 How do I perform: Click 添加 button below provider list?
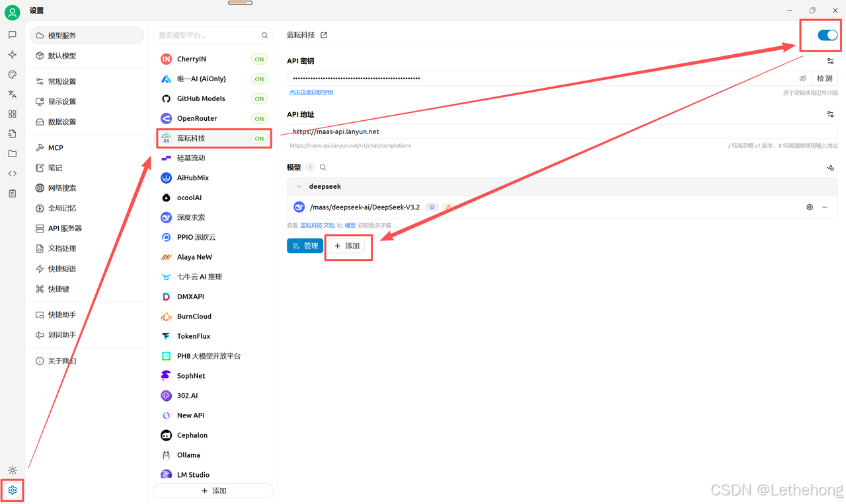tap(213, 491)
